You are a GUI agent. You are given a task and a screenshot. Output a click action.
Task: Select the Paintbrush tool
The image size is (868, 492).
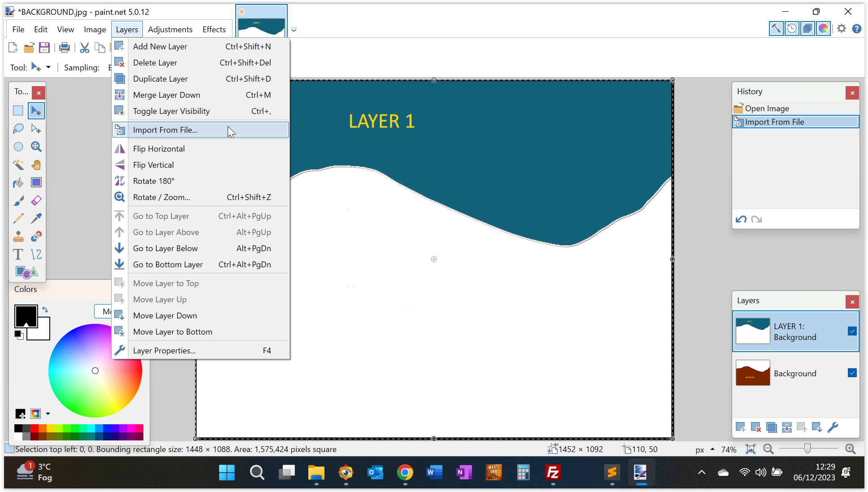18,200
